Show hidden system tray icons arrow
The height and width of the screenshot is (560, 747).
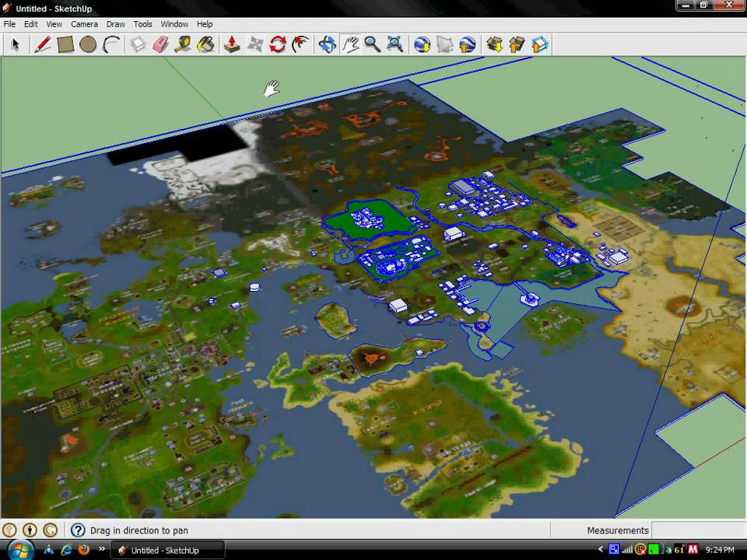(601, 550)
